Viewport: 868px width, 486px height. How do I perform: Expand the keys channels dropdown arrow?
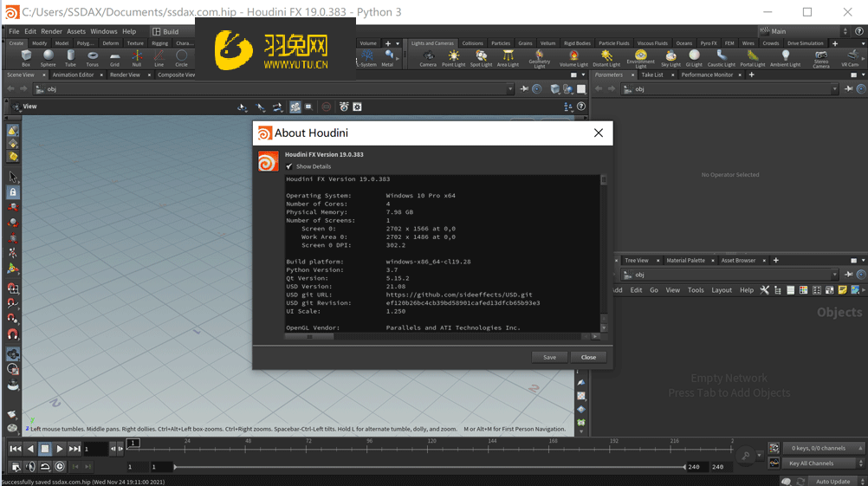click(x=860, y=448)
